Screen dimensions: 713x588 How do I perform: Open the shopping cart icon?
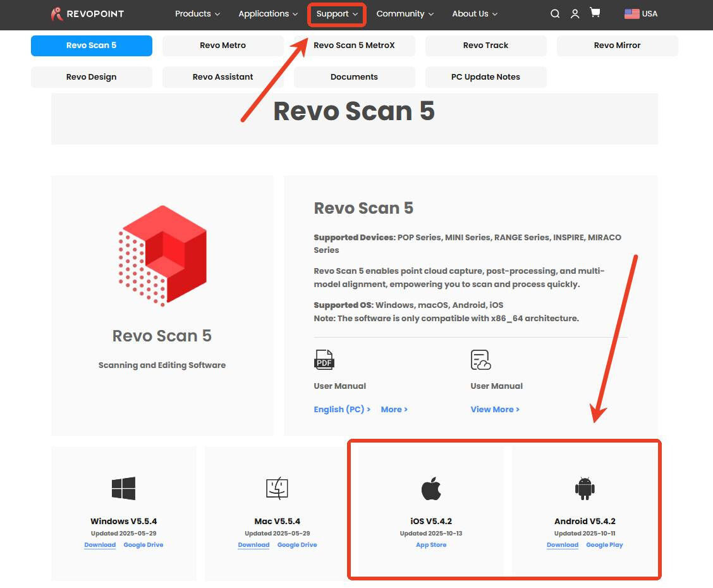(x=595, y=12)
